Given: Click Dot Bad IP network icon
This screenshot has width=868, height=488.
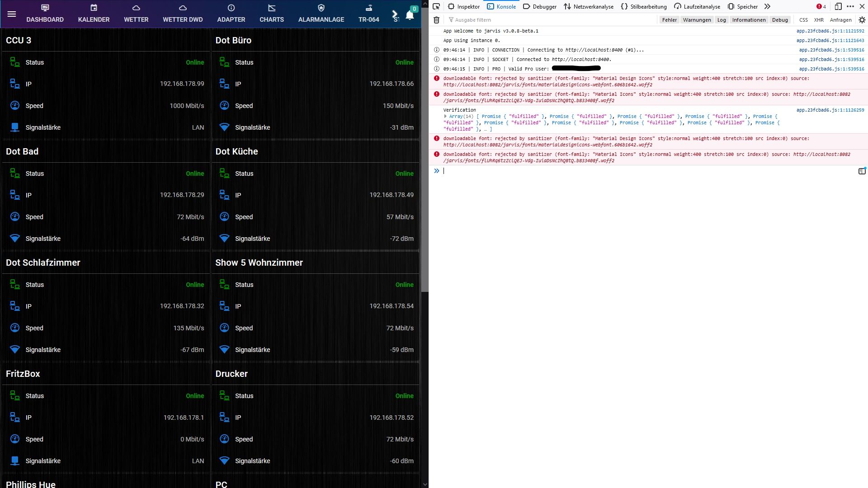Looking at the screenshot, I should point(15,195).
